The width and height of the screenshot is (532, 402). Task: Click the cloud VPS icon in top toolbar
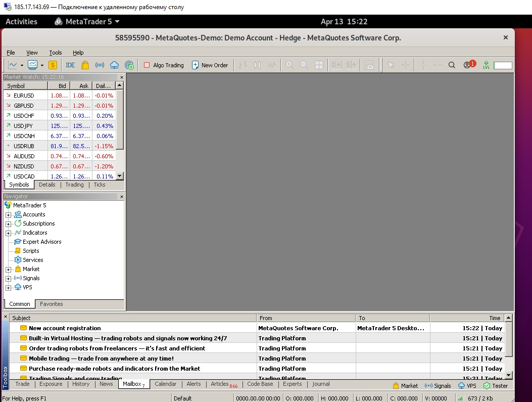pyautogui.click(x=114, y=65)
